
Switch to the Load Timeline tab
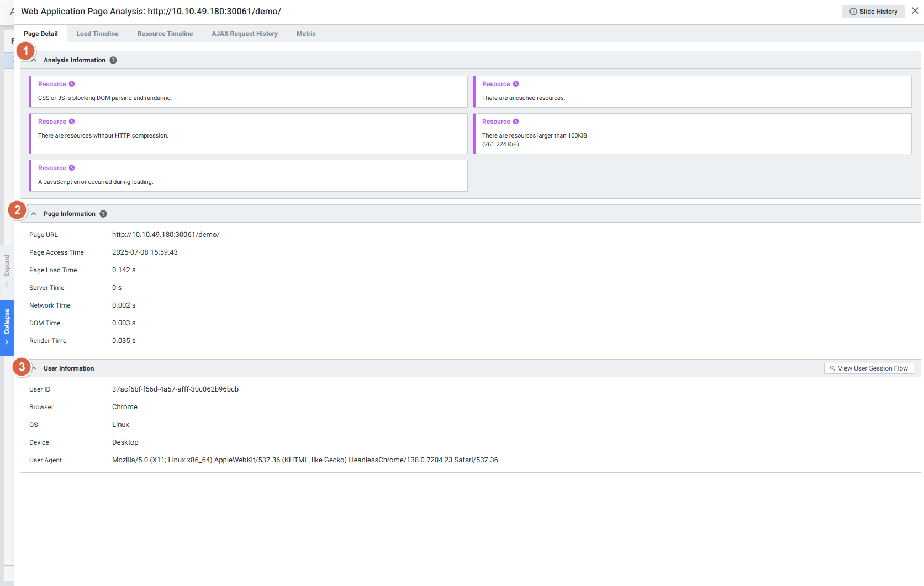tap(97, 34)
